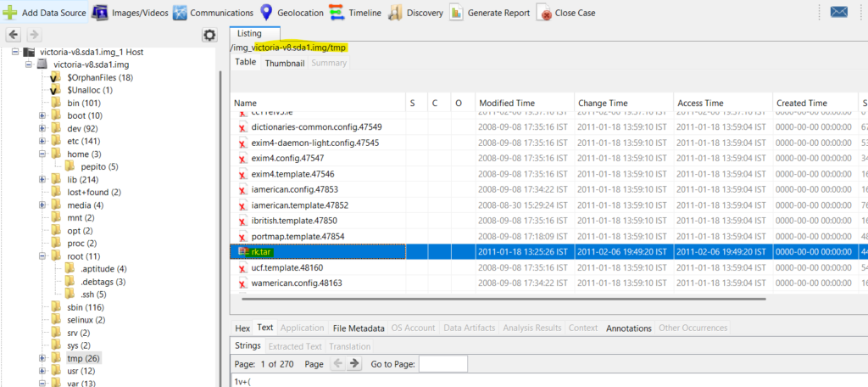This screenshot has height=387, width=868.
Task: Expand the boot (10) folder
Action: coord(42,116)
